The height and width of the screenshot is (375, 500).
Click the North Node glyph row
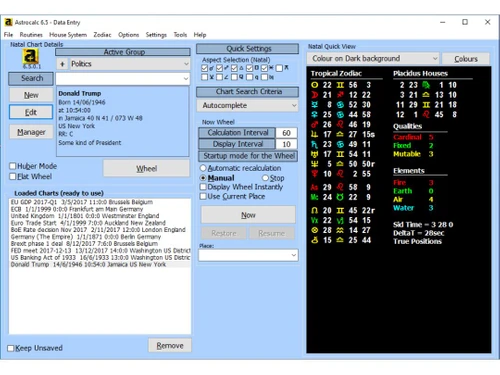(343, 210)
